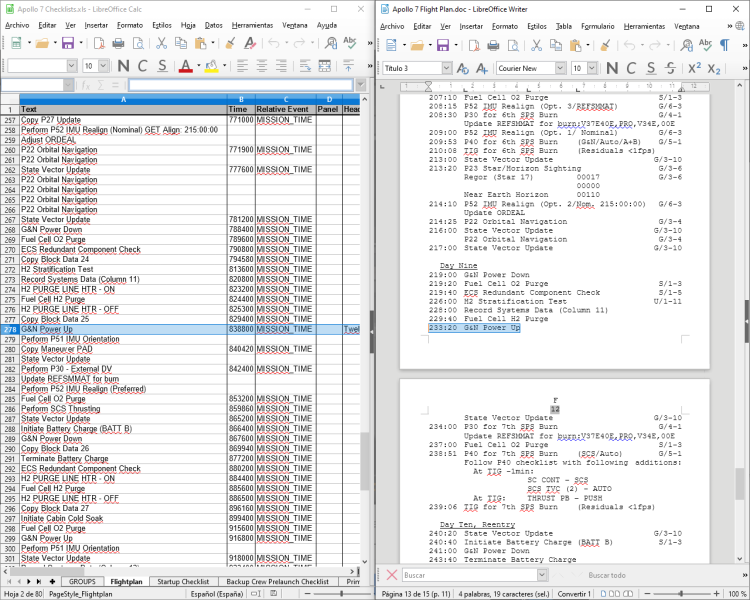The image size is (750, 600).
Task: Export Calc sheet directly as PDF
Action: 99,44
